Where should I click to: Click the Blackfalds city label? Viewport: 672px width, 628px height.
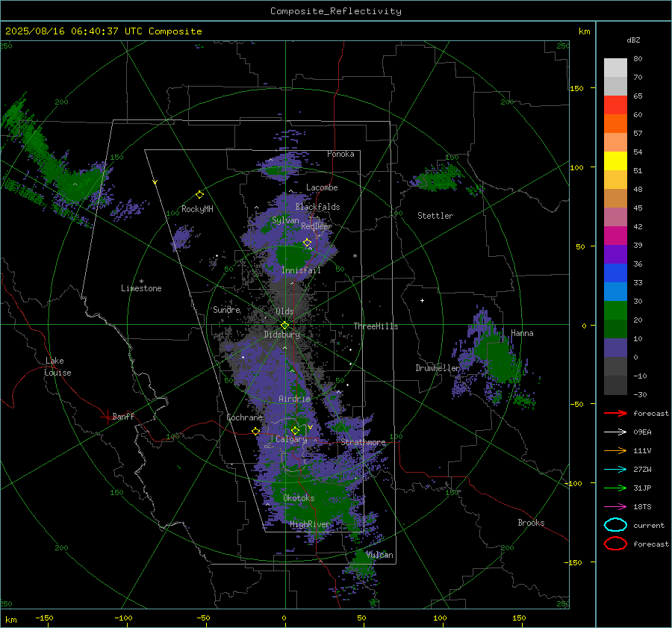[317, 207]
